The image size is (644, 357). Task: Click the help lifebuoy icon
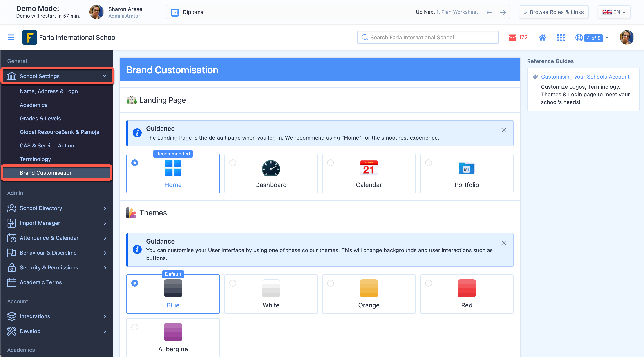click(579, 38)
